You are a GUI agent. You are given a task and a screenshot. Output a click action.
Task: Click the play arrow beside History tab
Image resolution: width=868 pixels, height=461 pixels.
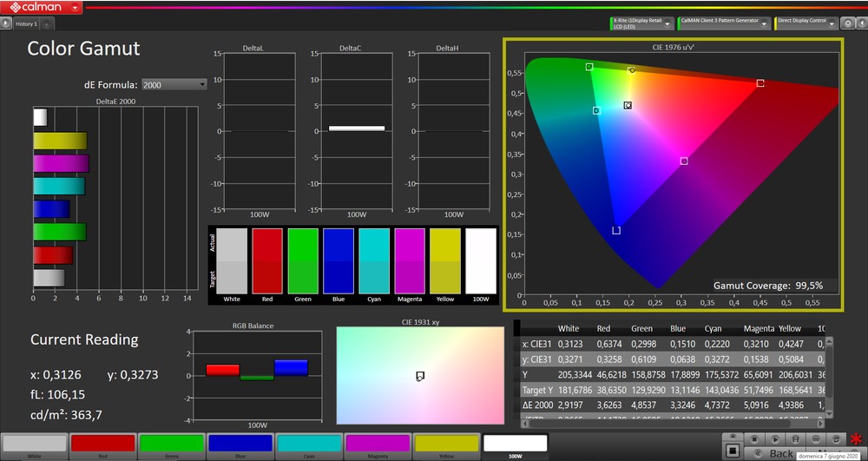(x=6, y=24)
